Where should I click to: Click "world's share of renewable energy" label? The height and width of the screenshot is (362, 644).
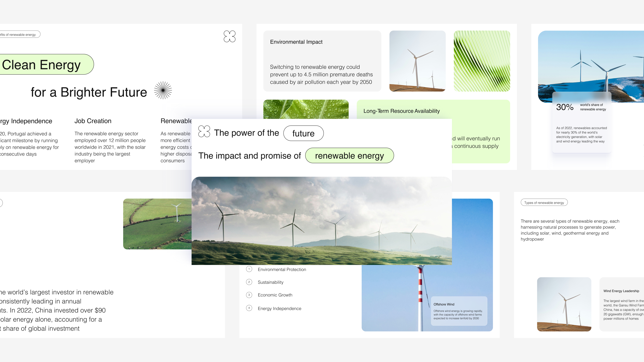click(593, 107)
